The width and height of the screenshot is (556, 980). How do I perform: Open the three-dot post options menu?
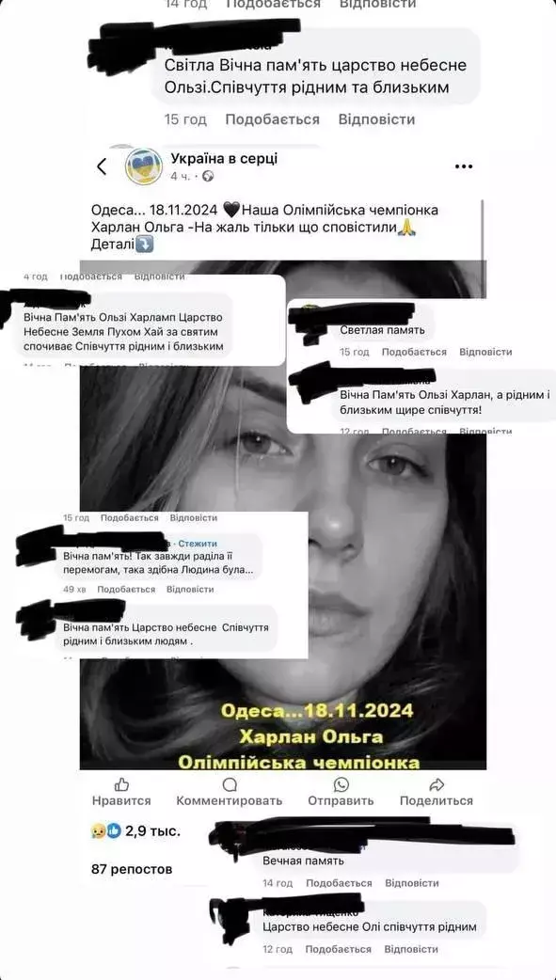464,166
